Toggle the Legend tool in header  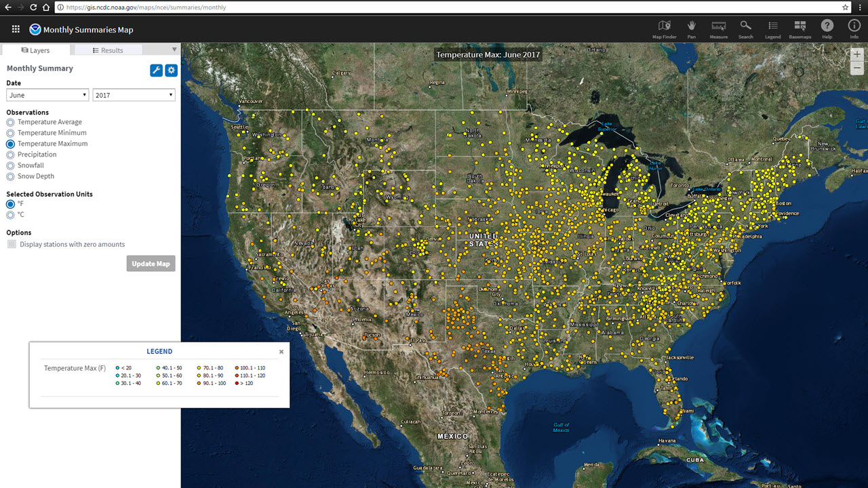point(773,28)
